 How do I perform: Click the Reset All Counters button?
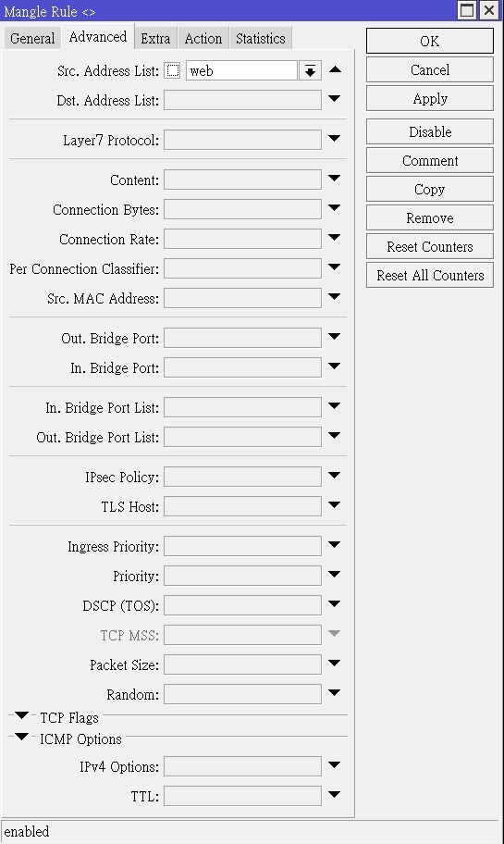[x=430, y=276]
